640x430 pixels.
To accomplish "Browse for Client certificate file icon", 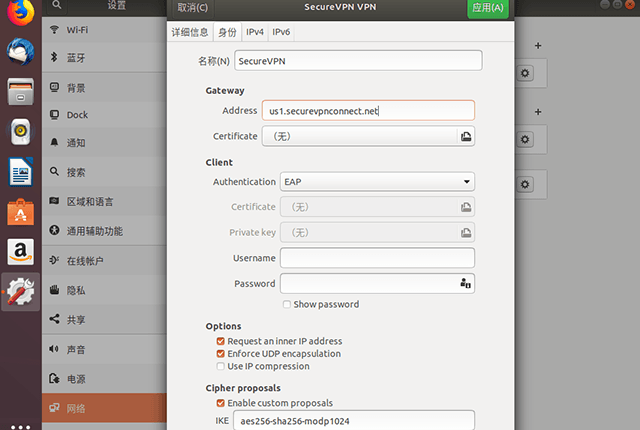I will [x=466, y=207].
